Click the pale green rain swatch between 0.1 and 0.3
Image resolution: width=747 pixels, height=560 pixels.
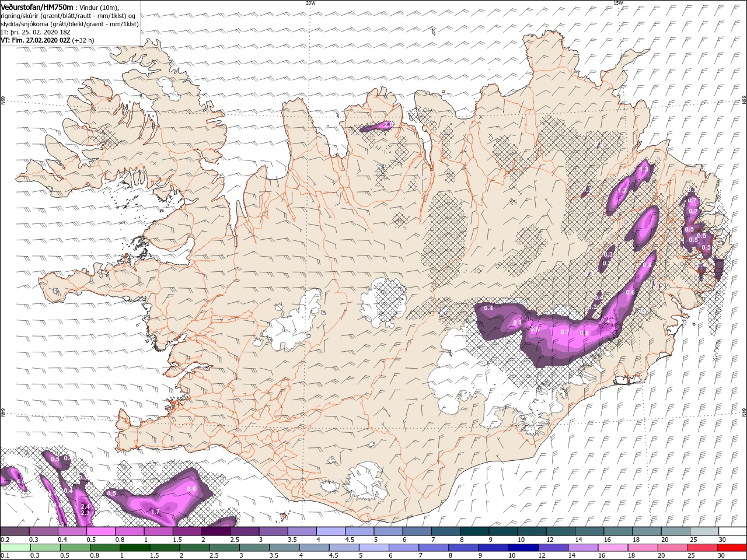point(15,548)
